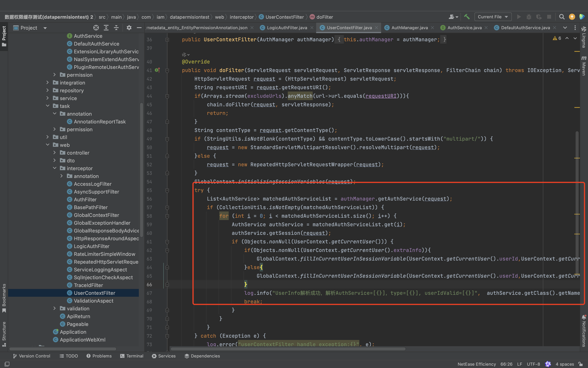The height and width of the screenshot is (368, 588).
Task: Toggle tool window quick access icon bottom-left
Action: coord(7,364)
